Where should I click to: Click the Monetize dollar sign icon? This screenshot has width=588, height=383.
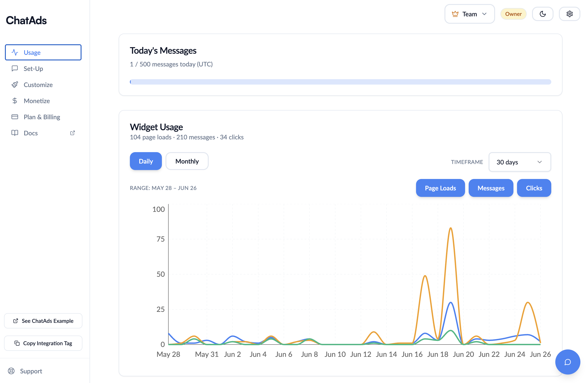[15, 101]
